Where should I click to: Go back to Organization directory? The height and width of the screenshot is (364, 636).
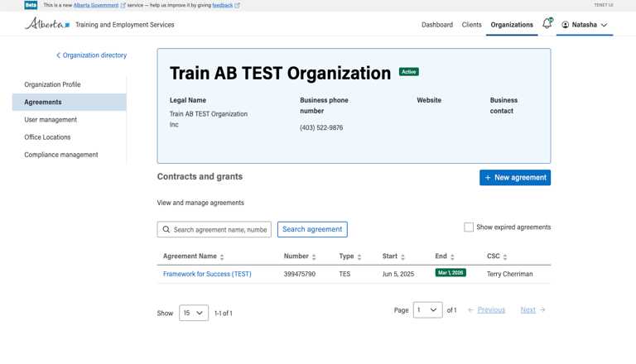(x=92, y=55)
